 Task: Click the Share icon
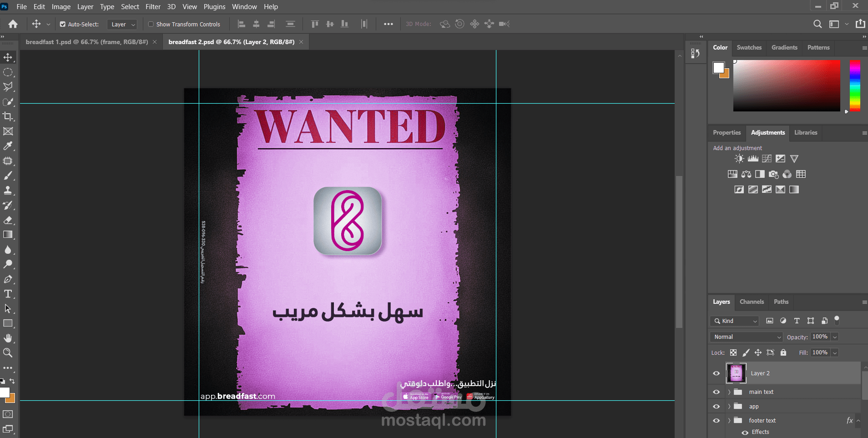(x=860, y=24)
